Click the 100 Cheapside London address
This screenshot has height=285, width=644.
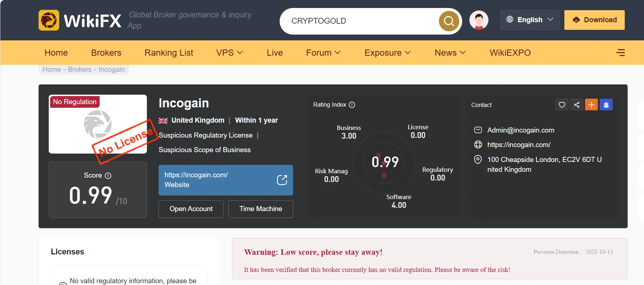(x=544, y=165)
